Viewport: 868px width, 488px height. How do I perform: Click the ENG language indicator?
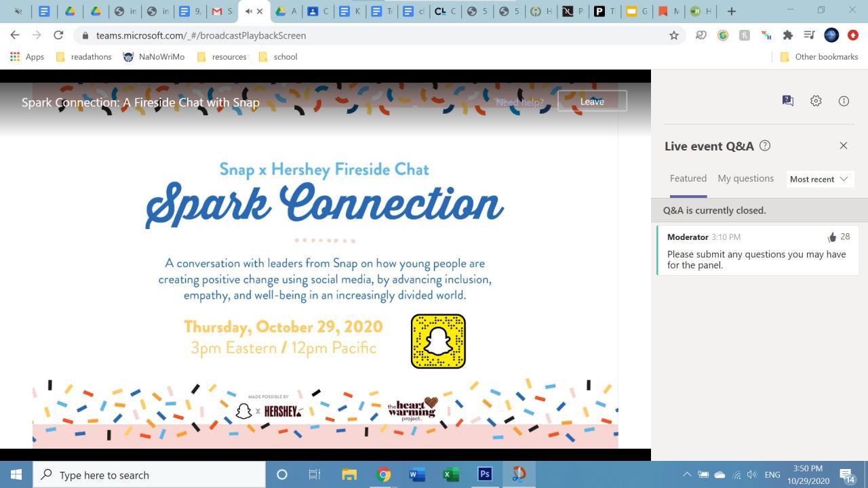coord(772,474)
